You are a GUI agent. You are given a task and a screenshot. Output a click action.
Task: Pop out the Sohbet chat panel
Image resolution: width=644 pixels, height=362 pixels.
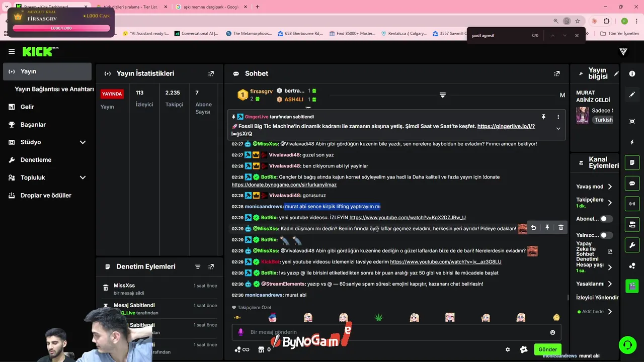coord(557,73)
